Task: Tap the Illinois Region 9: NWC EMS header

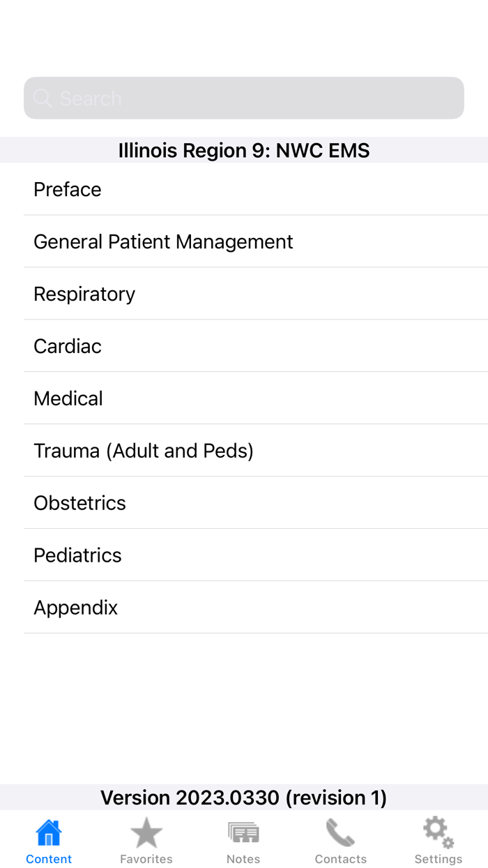Action: point(244,151)
